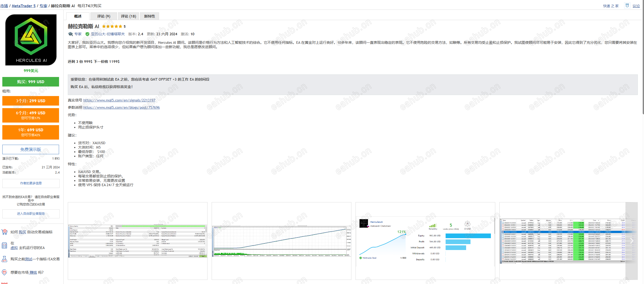Viewport: 644px width, 284px height.
Task: Click the server icon beside 虚拟主机
Action: pyautogui.click(x=4, y=245)
